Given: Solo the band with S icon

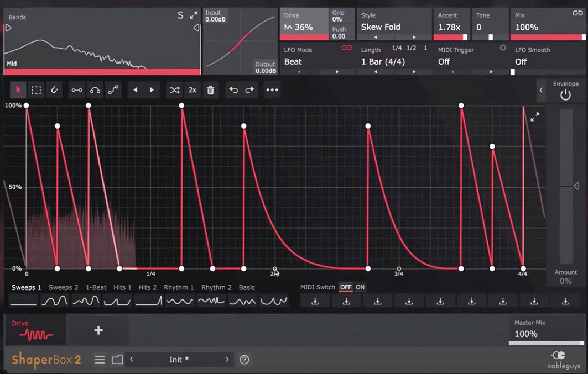Looking at the screenshot, I should pos(180,15).
